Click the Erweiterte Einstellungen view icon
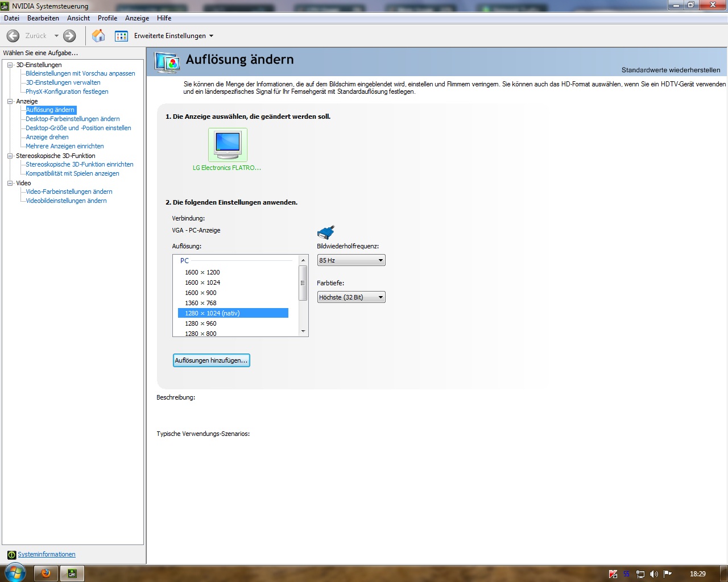This screenshot has width=728, height=582. point(121,36)
